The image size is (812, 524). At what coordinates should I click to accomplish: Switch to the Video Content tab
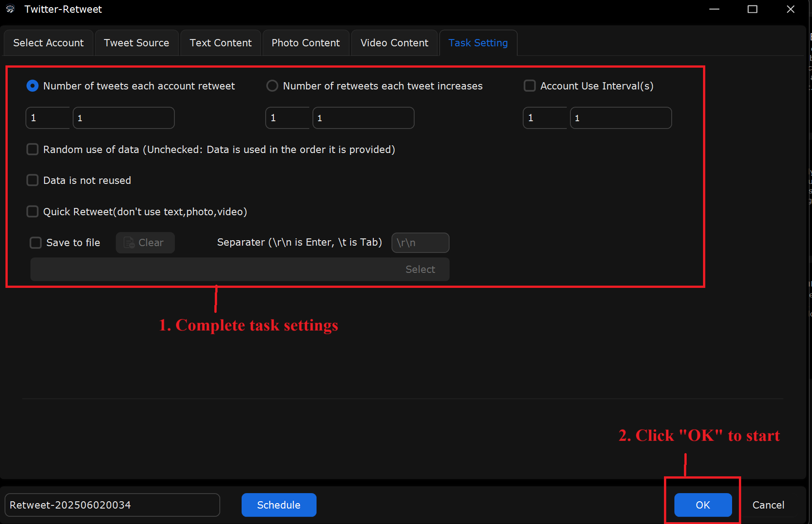(394, 43)
